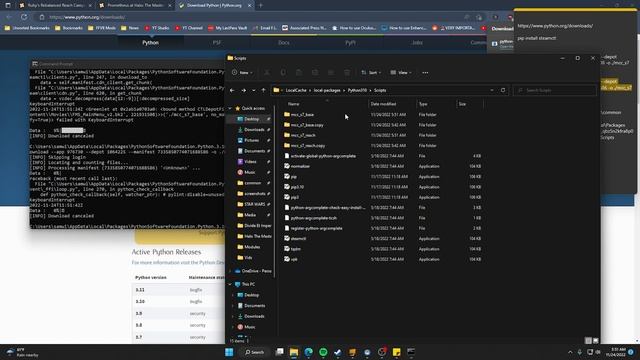Open the PSF tab on python.org
The image size is (640, 360).
[217, 42]
